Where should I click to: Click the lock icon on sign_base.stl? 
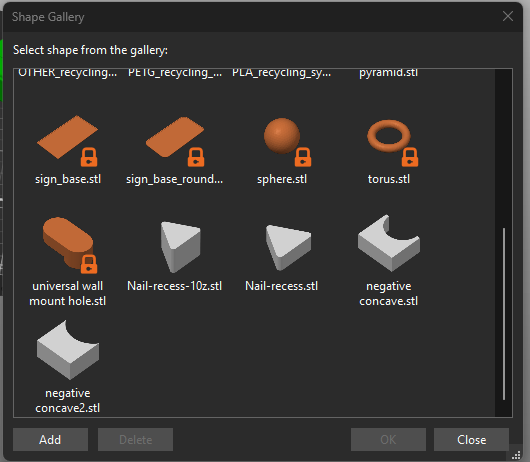click(x=89, y=157)
